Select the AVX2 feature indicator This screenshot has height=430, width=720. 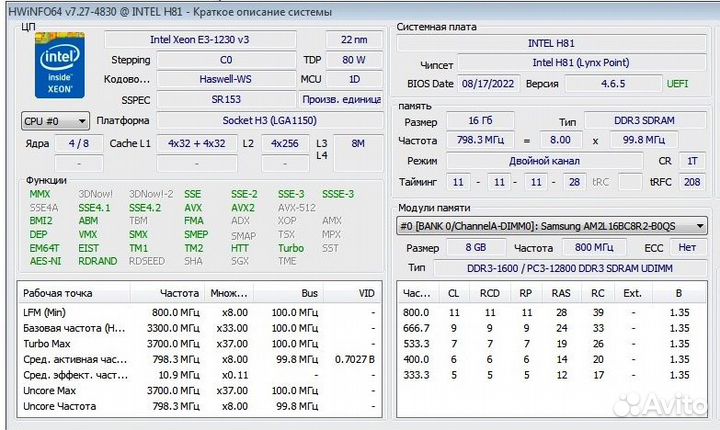[x=242, y=207]
